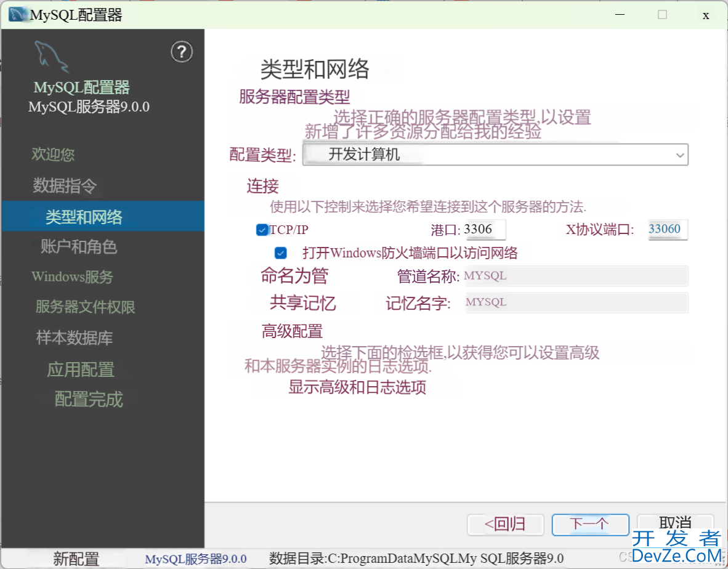Open the 配置类型 dropdown arrow

pyautogui.click(x=680, y=155)
